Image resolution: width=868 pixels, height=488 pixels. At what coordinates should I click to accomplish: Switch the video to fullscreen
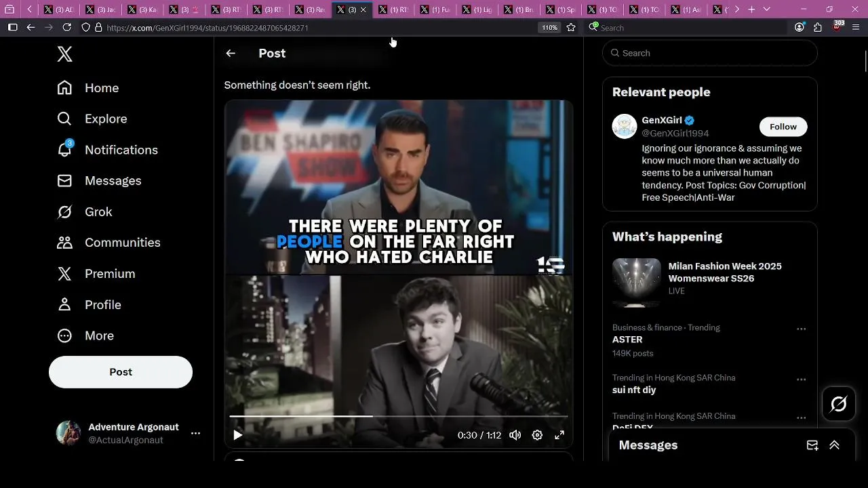point(559,435)
